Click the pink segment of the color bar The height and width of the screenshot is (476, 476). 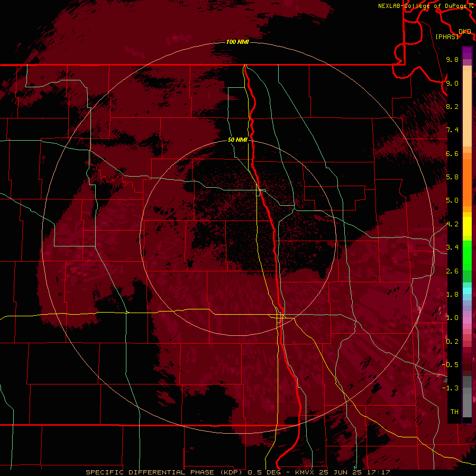coord(467,321)
